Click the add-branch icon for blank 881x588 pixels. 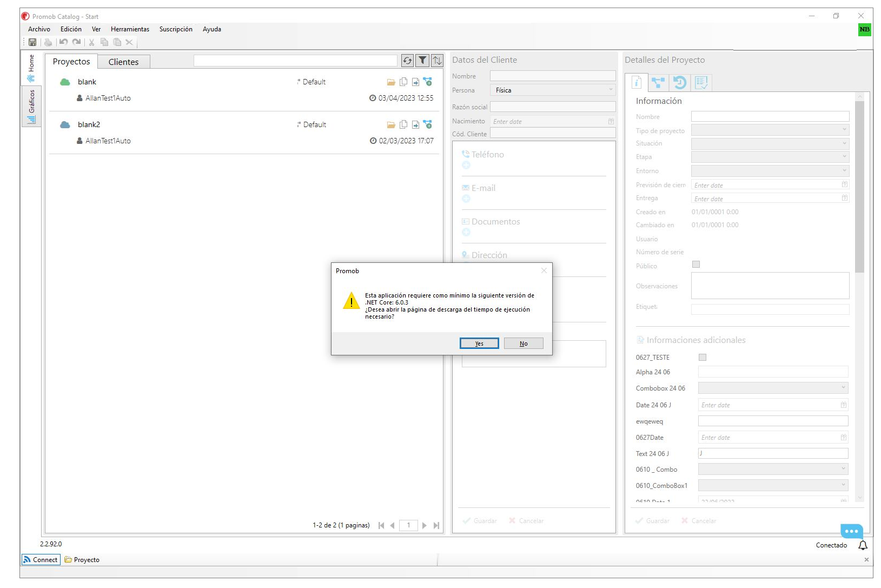point(427,82)
